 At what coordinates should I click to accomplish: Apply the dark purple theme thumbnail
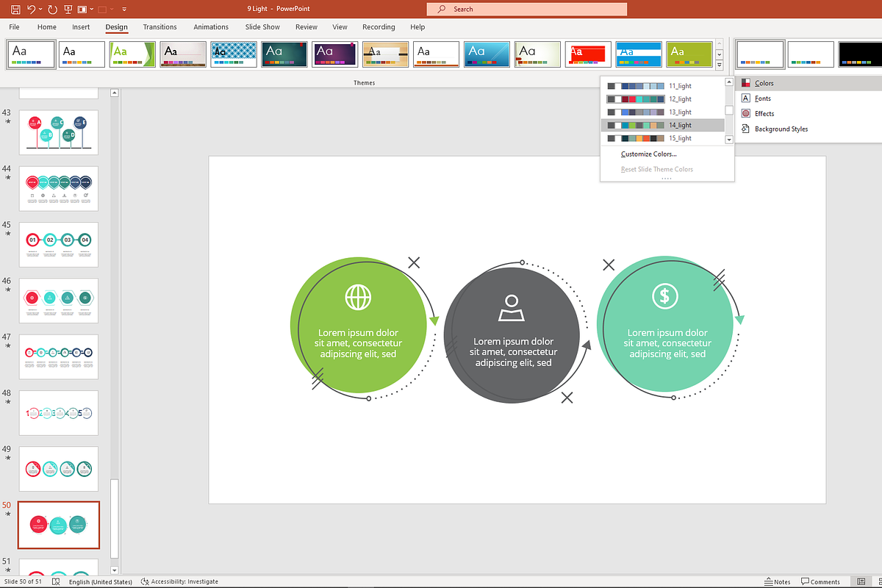click(335, 54)
